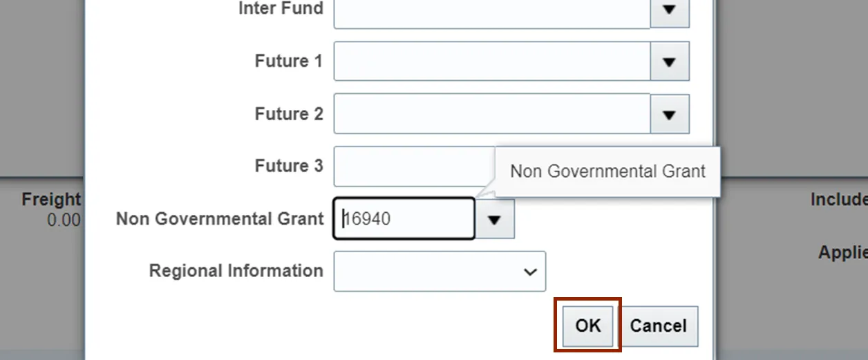Screen dimensions: 868x360
Task: Click the Regional Information label
Action: pos(236,271)
